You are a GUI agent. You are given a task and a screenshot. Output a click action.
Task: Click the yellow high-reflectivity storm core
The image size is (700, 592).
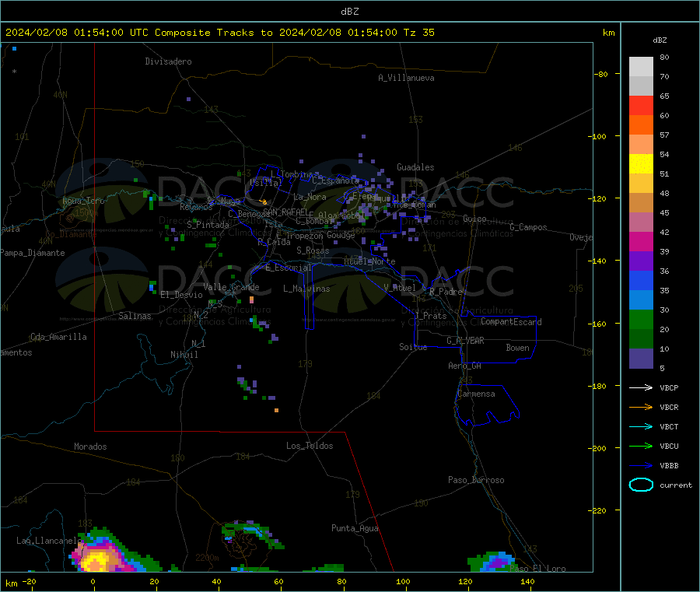[x=96, y=562]
